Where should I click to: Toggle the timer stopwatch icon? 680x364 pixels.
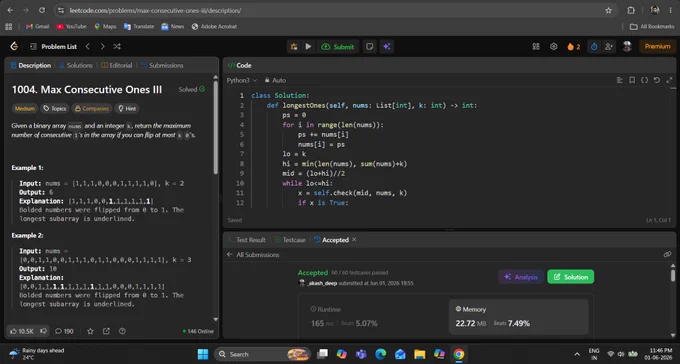click(594, 46)
